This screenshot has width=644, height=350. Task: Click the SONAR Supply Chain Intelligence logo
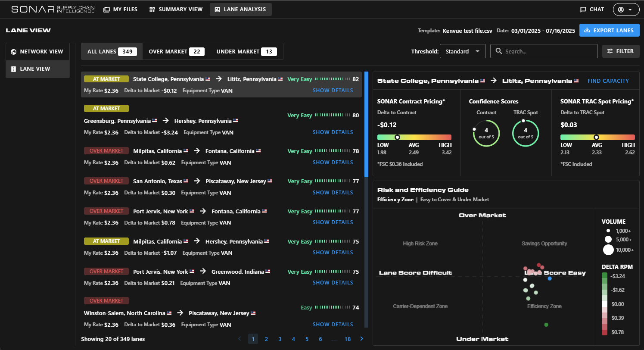(53, 9)
